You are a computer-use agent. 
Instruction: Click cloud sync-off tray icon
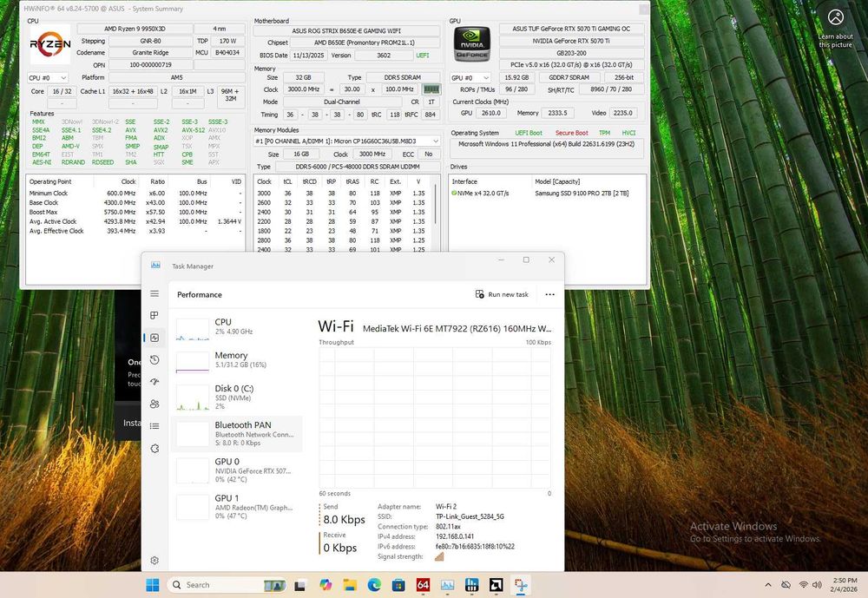(x=786, y=585)
